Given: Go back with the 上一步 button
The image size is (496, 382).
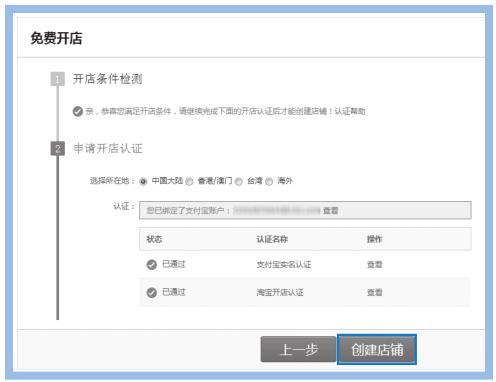Looking at the screenshot, I should (298, 349).
